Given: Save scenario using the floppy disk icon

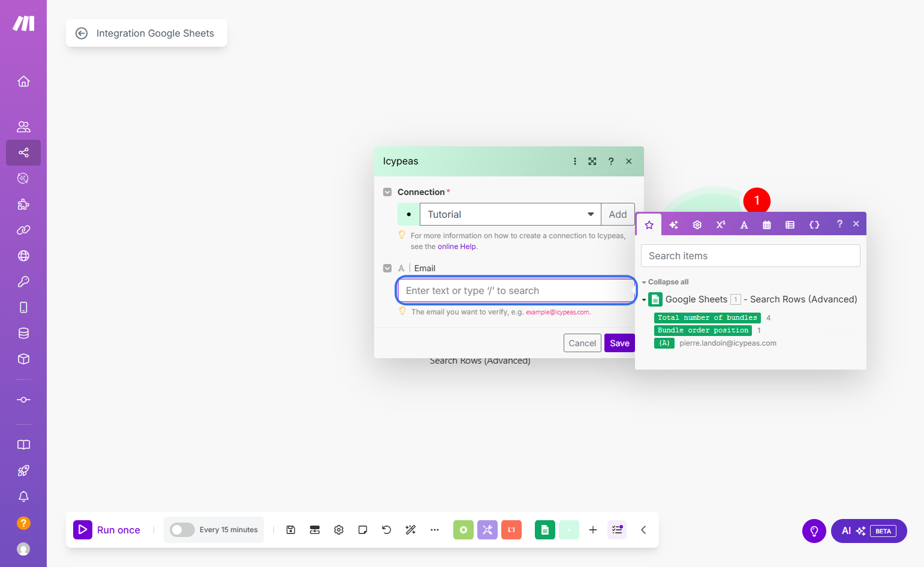Looking at the screenshot, I should [x=291, y=530].
